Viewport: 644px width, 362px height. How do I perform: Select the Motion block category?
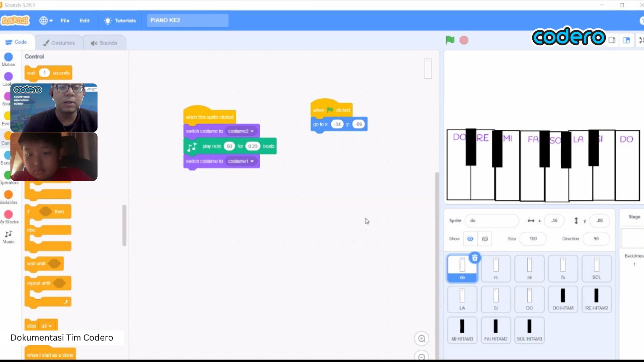point(8,60)
